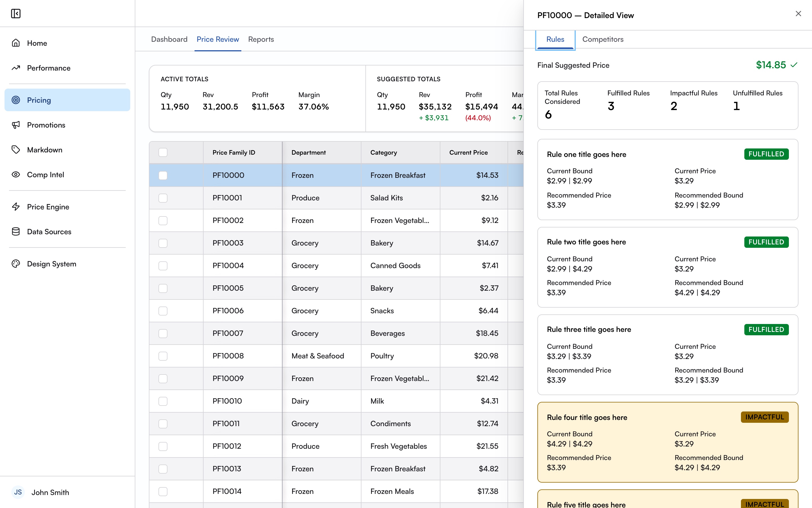Open the Reports tab
Viewport: 812px width, 508px height.
coord(261,39)
